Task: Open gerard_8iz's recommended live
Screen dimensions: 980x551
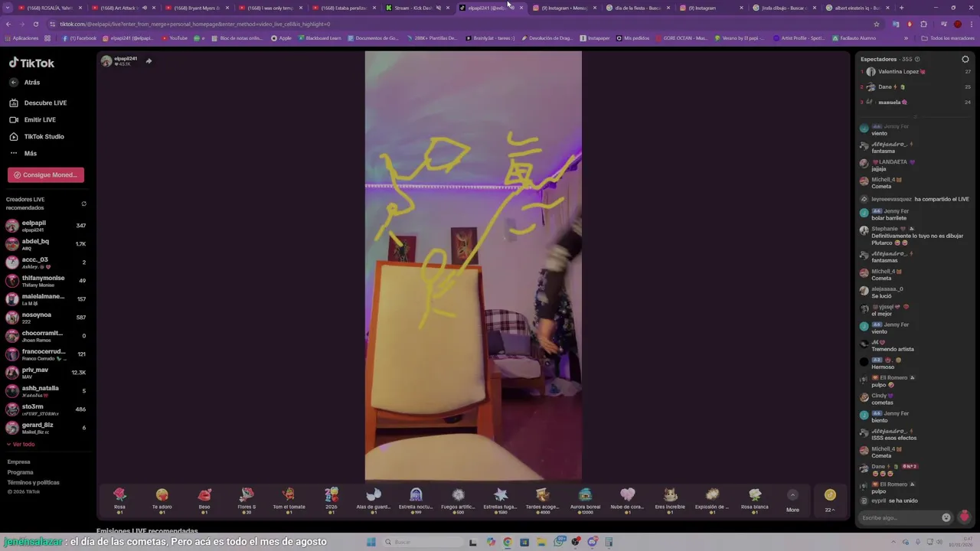Action: pyautogui.click(x=46, y=428)
